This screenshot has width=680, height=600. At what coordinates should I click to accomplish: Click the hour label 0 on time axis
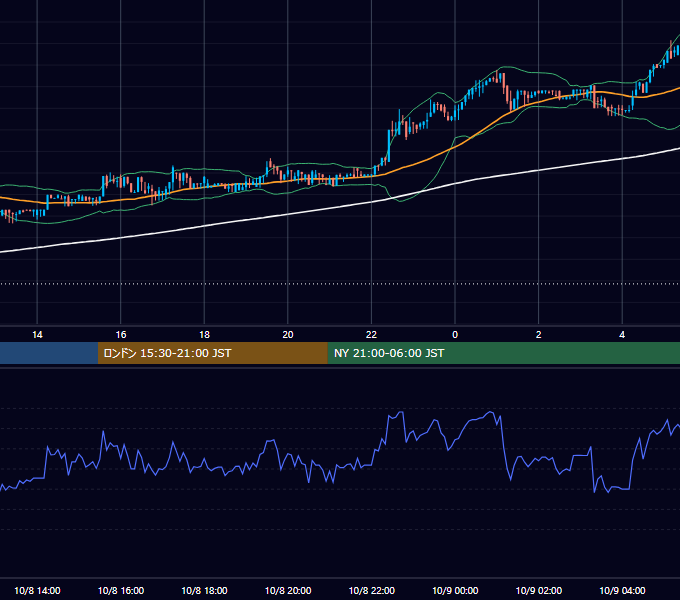pyautogui.click(x=455, y=335)
